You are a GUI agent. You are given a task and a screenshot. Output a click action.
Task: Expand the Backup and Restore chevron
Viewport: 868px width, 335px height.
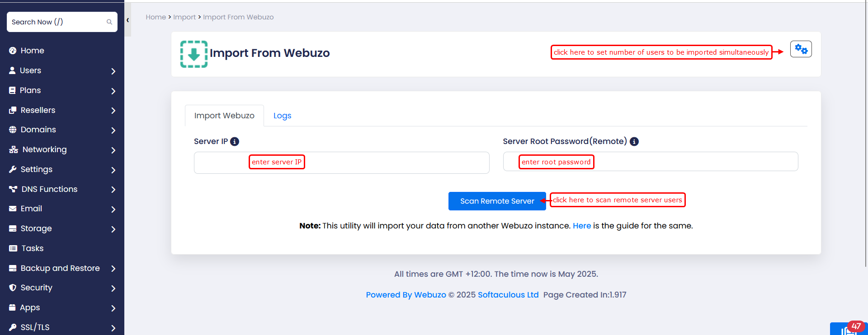(x=113, y=269)
